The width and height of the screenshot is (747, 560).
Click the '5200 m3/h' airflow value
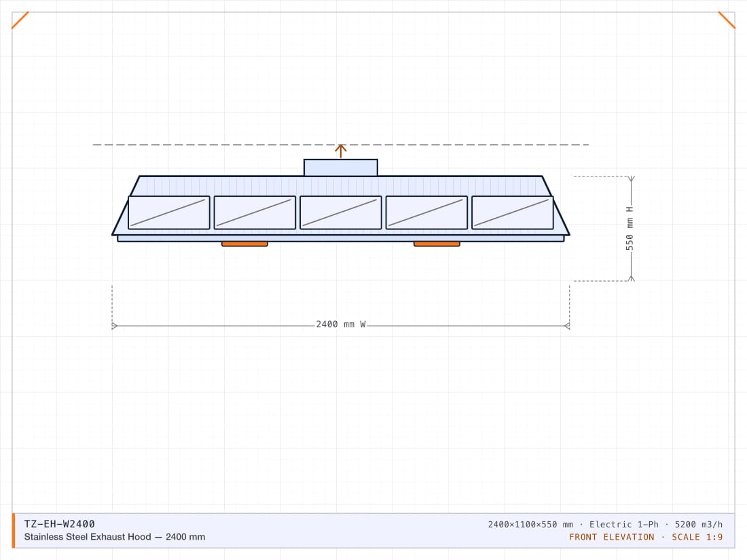698,524
